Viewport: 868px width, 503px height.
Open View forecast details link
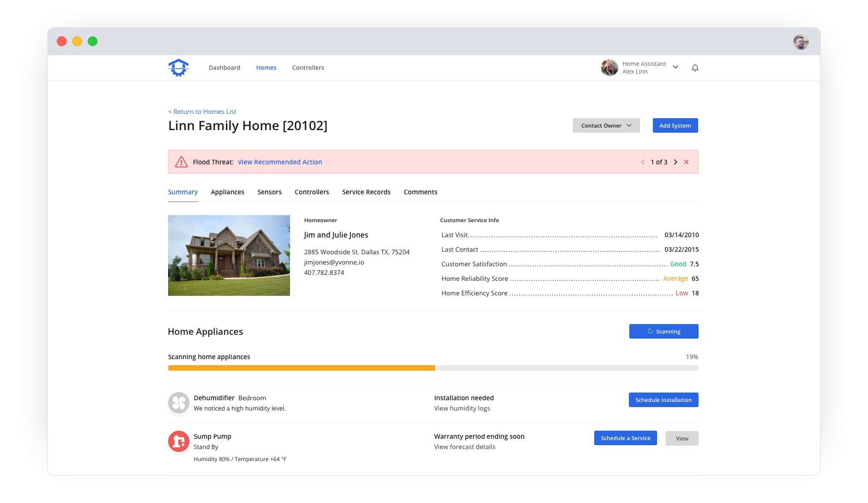click(x=465, y=447)
